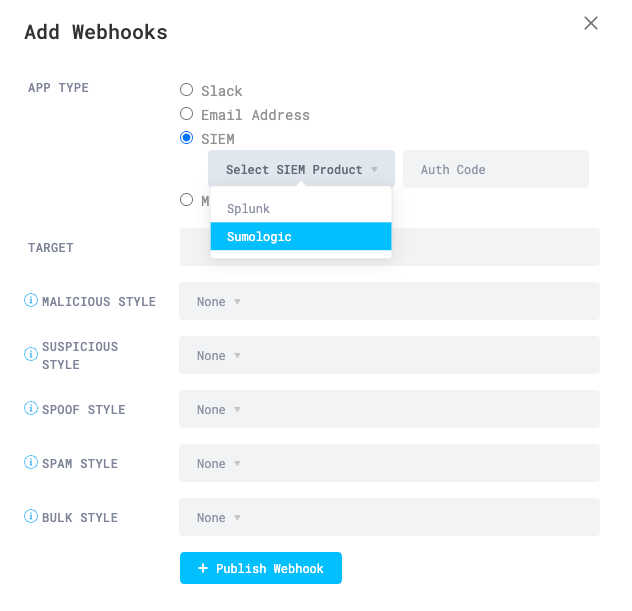Viewport: 632px width, 611px height.
Task: Select the Email Address radio option
Action: tap(187, 114)
